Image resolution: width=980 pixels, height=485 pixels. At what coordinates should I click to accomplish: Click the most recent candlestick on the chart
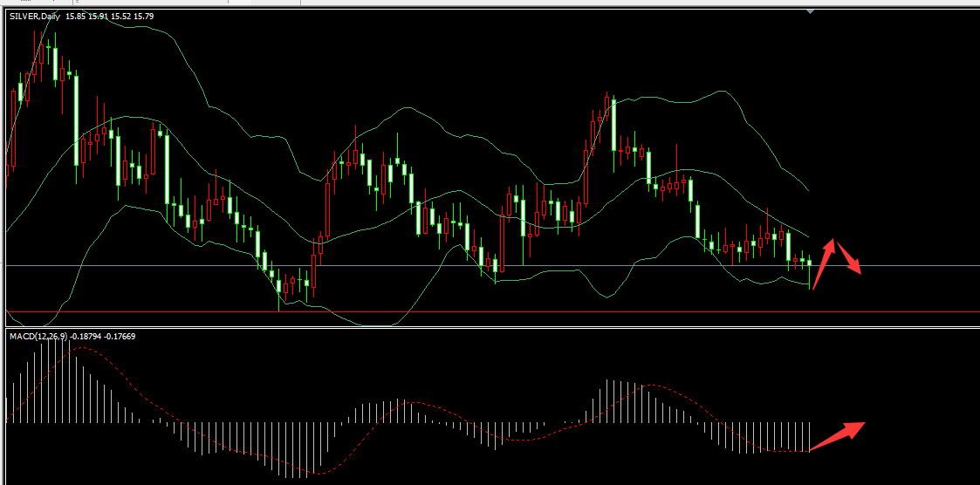pos(810,263)
